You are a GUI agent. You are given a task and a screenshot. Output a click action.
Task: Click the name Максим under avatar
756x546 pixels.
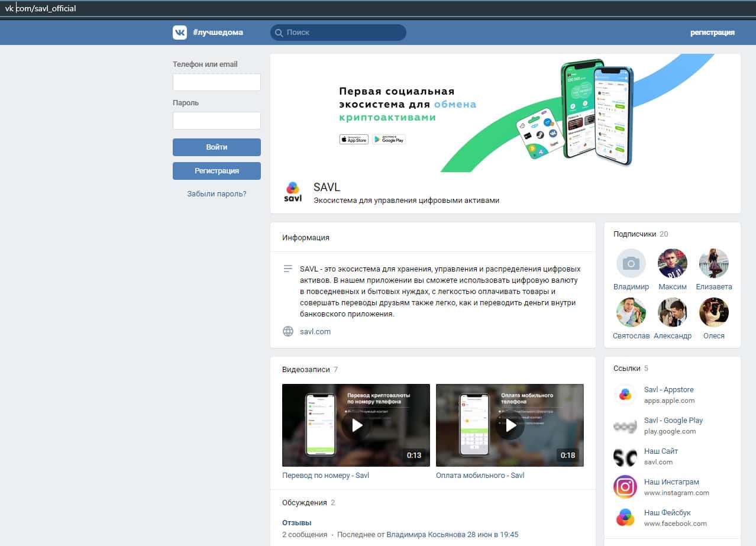673,287
